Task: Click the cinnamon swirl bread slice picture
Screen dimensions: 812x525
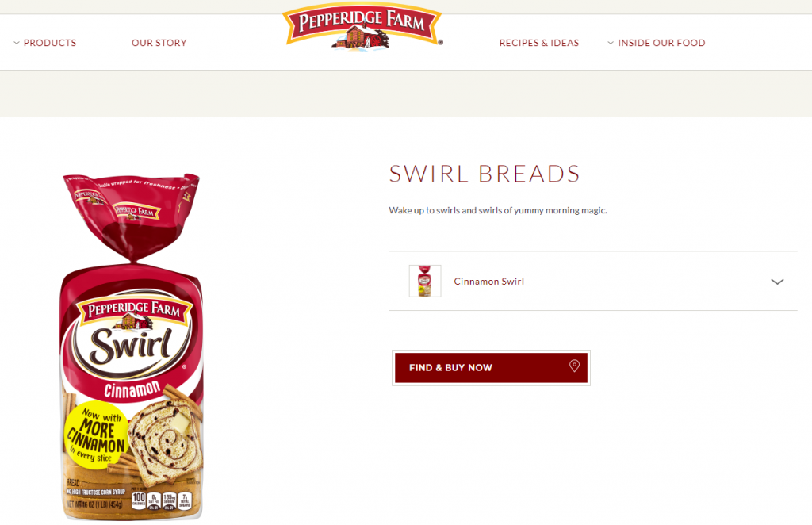Action: pos(165,435)
